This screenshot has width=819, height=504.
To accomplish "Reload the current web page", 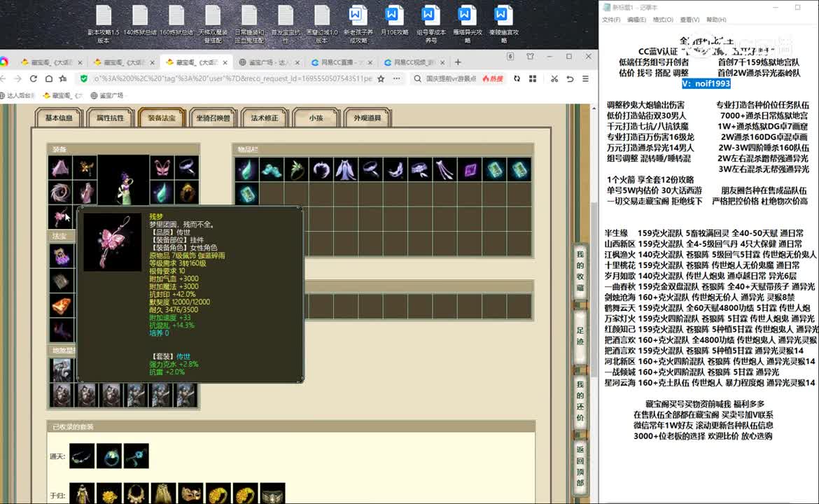I will point(34,79).
